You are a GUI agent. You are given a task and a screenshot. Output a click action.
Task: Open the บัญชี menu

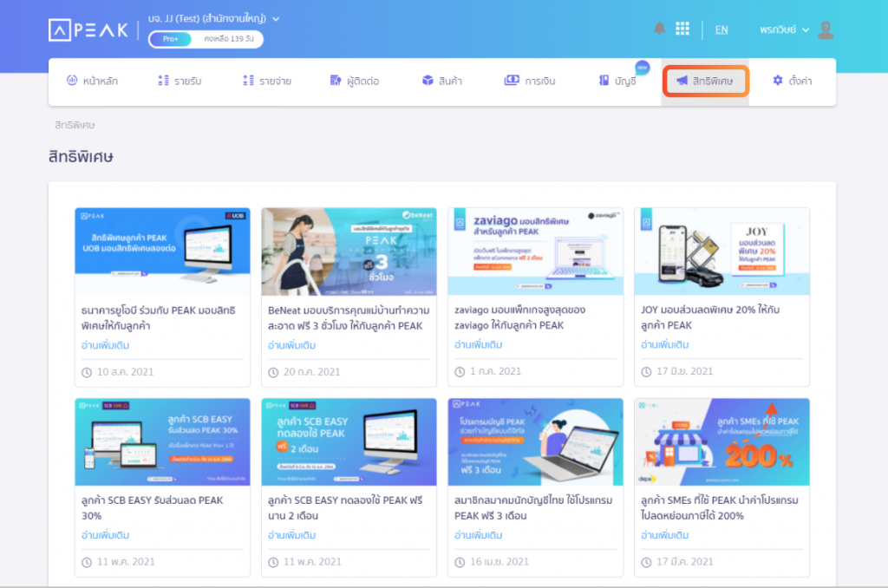pyautogui.click(x=617, y=81)
